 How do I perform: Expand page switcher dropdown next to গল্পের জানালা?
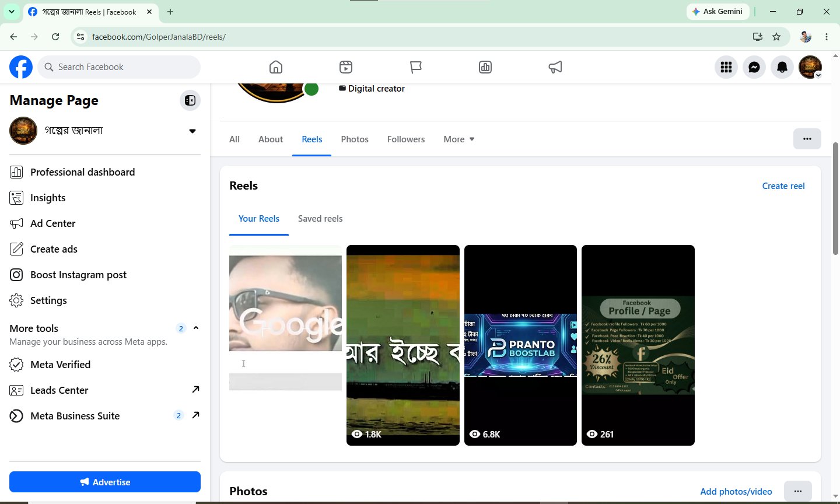[192, 131]
